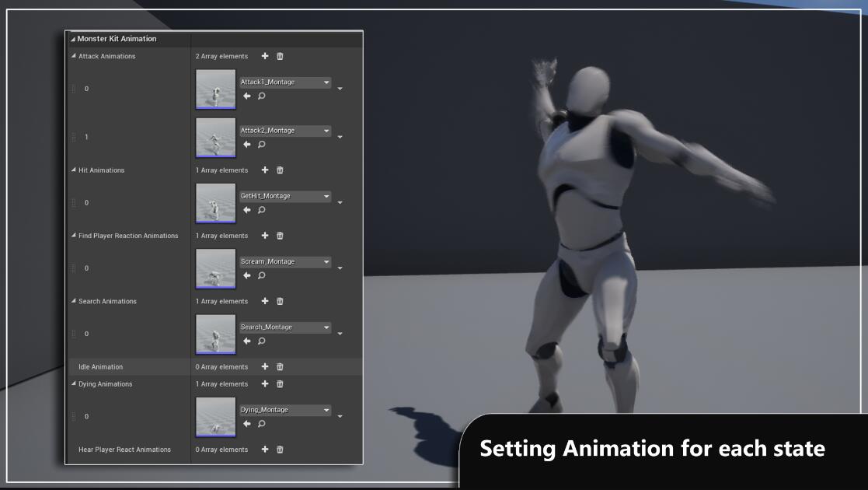
Task: Browse to Dying_Montage in Content Browser
Action: 262,424
